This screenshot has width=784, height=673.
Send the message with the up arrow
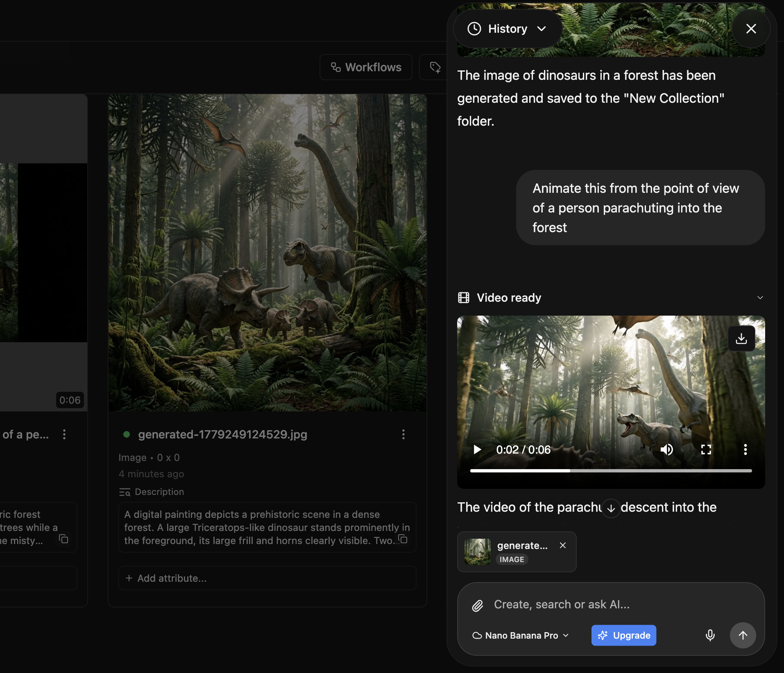[x=743, y=635]
